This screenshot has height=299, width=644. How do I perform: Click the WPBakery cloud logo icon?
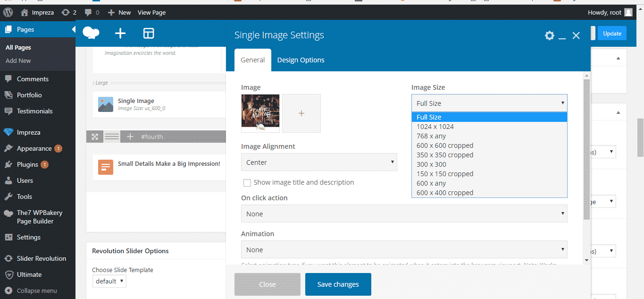click(x=91, y=33)
